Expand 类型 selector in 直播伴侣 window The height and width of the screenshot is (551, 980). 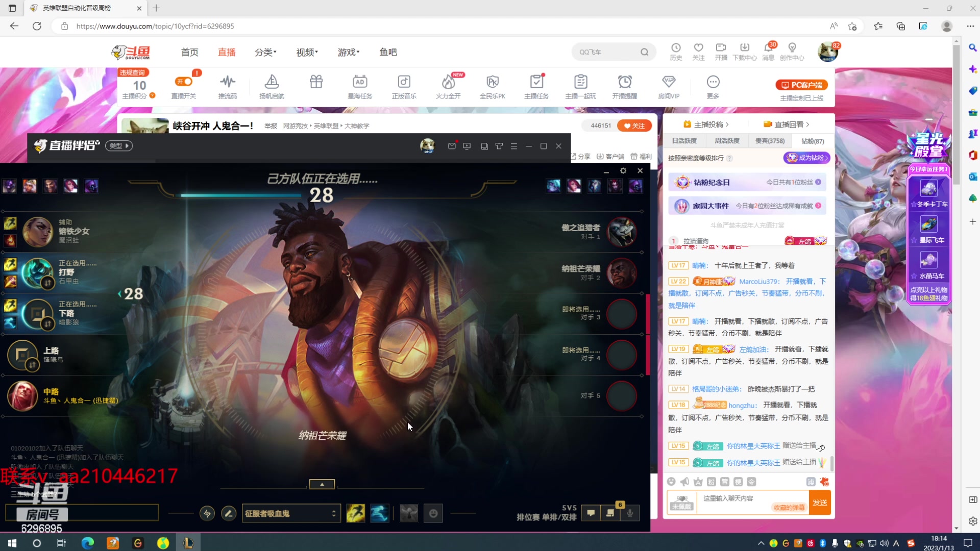tap(119, 146)
